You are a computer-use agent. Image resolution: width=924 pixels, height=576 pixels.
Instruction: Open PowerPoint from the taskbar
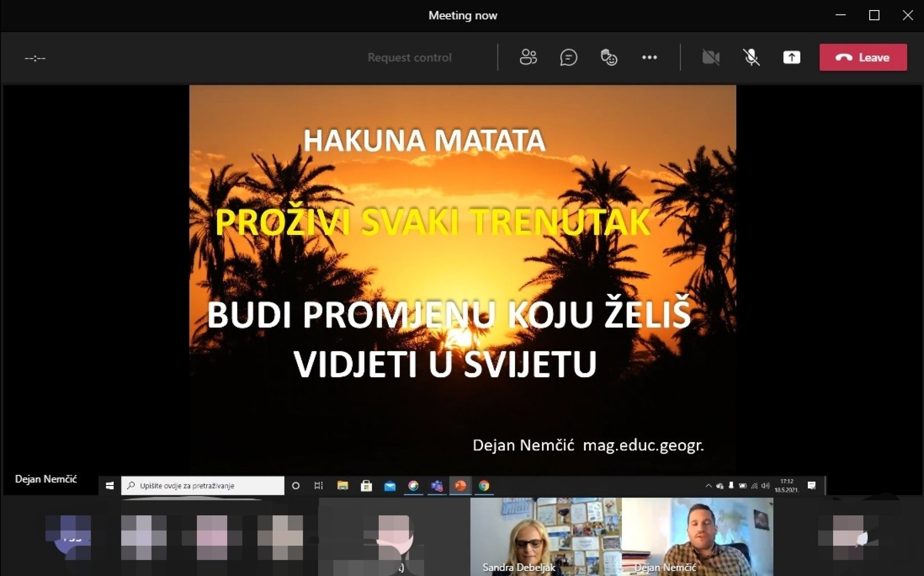pos(460,486)
